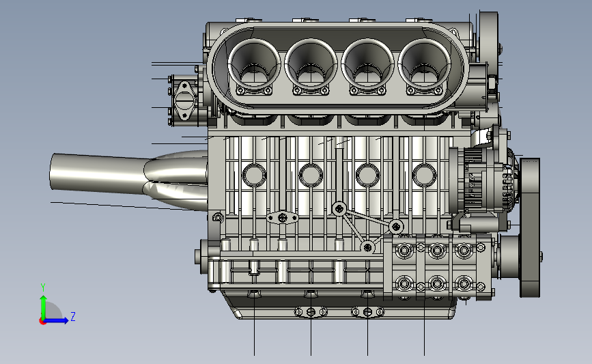Screen dimensions: 592x364
Task: Select the six-port pump block beside the pulley
Action: 438,267
